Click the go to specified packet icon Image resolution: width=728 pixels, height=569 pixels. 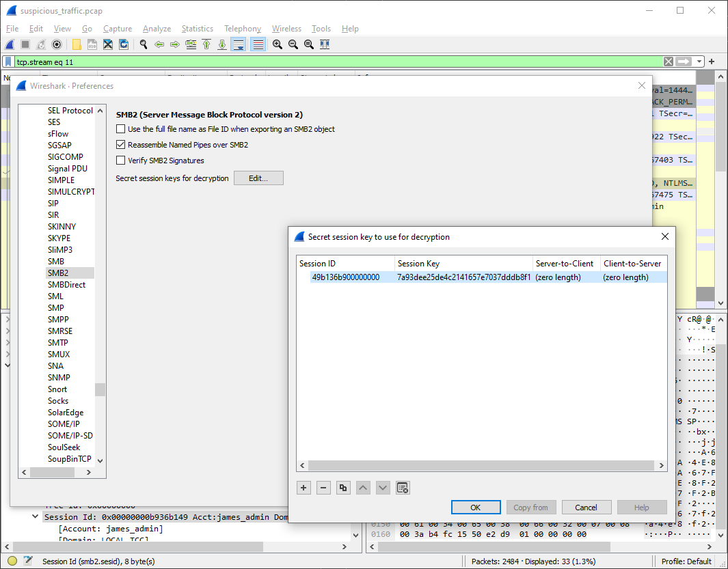[x=191, y=44]
